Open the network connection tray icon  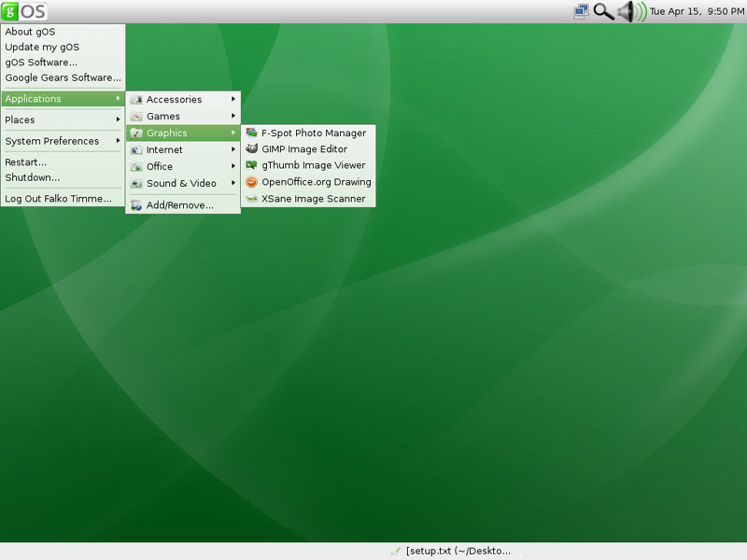point(581,11)
